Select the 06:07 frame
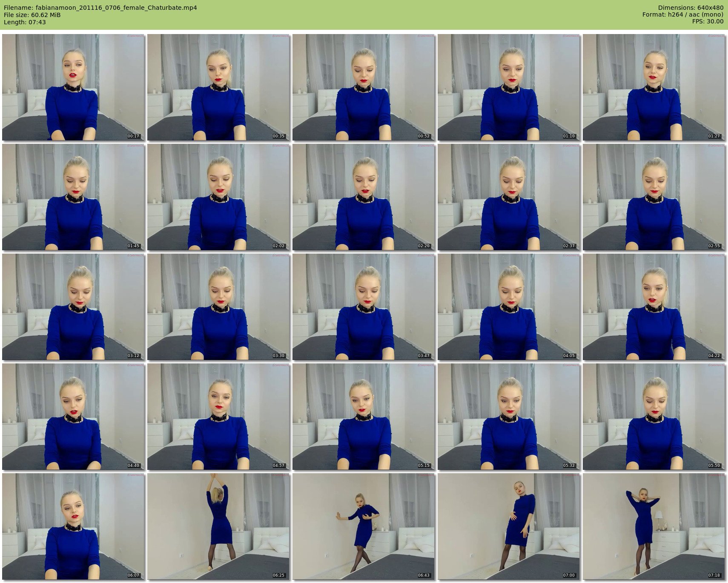728x583 pixels. coord(73,526)
